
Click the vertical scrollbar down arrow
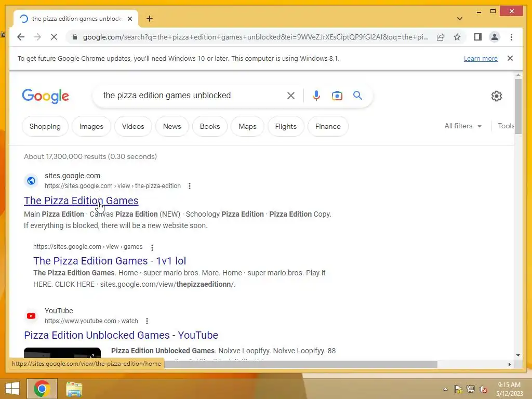tap(518, 355)
